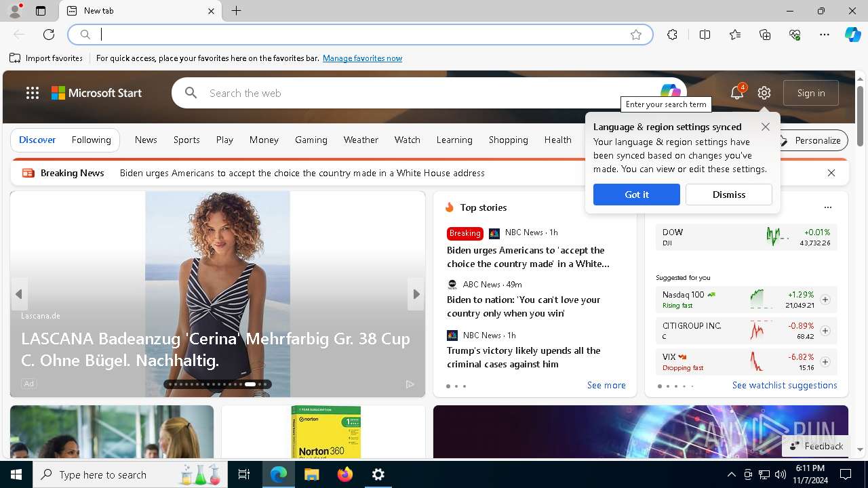Open the DOW index row
The height and width of the screenshot is (488, 868).
pyautogui.click(x=747, y=237)
